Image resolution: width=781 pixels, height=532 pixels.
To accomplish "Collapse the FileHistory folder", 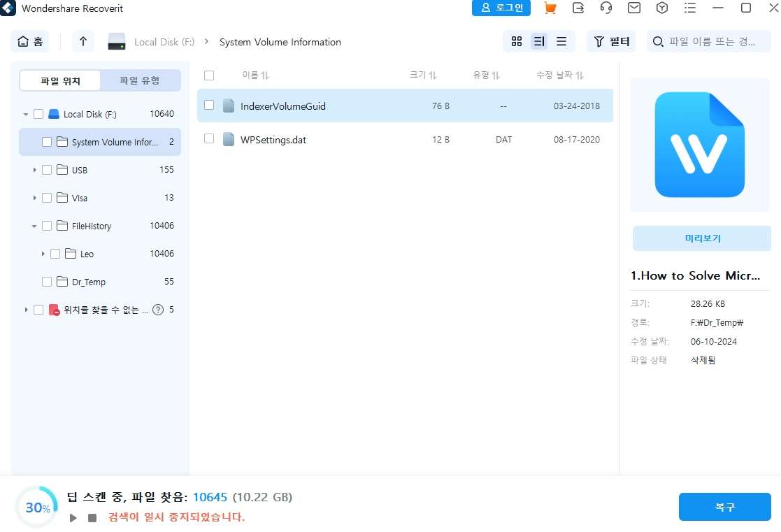I will [x=34, y=226].
